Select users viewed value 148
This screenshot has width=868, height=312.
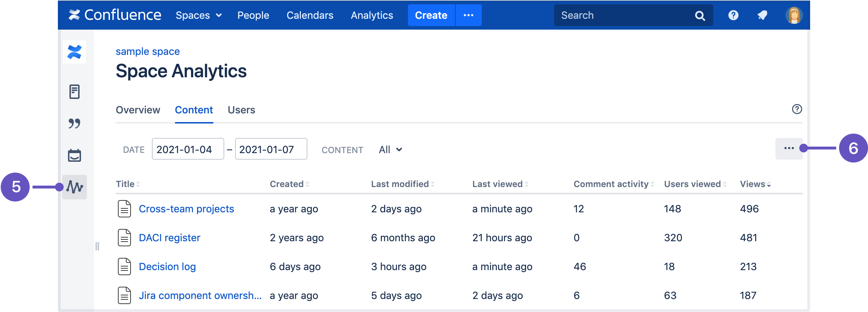(x=672, y=209)
